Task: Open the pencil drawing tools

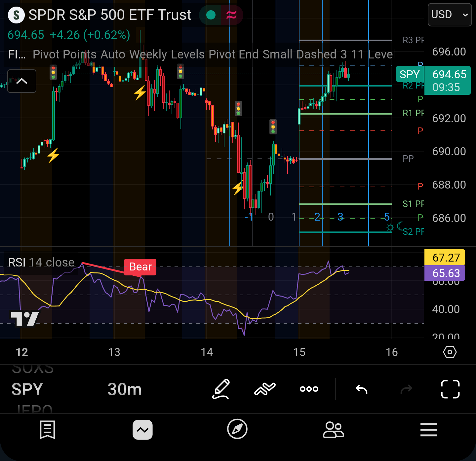Action: point(221,389)
